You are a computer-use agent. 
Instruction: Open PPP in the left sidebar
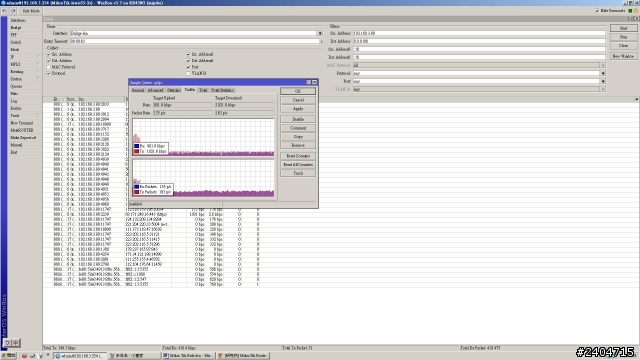point(14,35)
